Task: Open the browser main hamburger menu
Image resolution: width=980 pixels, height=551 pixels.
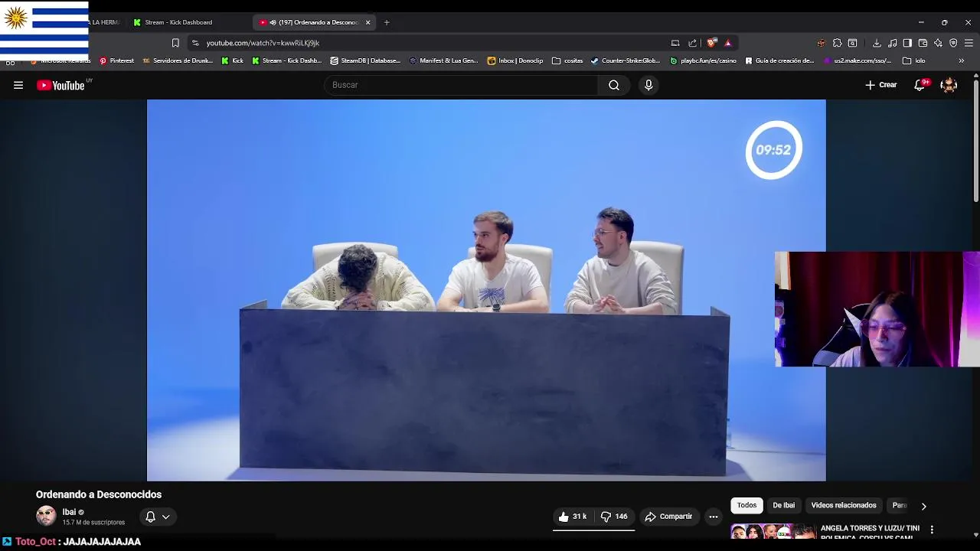Action: pyautogui.click(x=969, y=43)
